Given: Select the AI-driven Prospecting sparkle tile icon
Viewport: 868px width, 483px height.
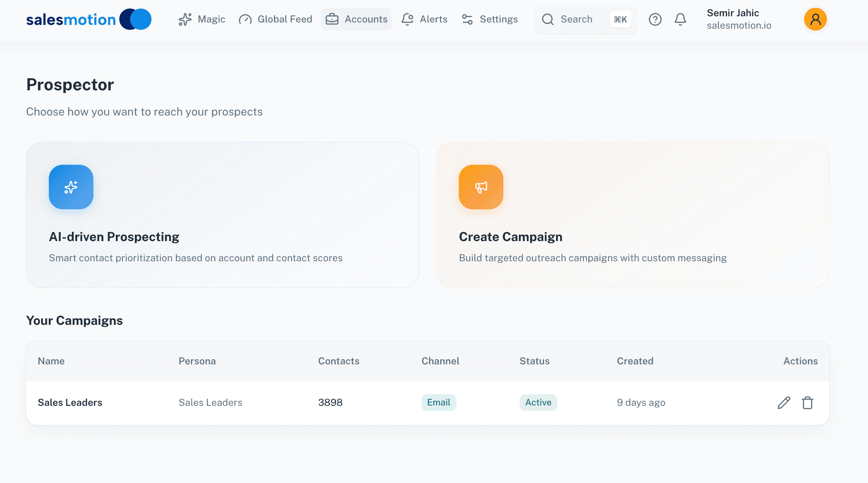Looking at the screenshot, I should [x=71, y=187].
